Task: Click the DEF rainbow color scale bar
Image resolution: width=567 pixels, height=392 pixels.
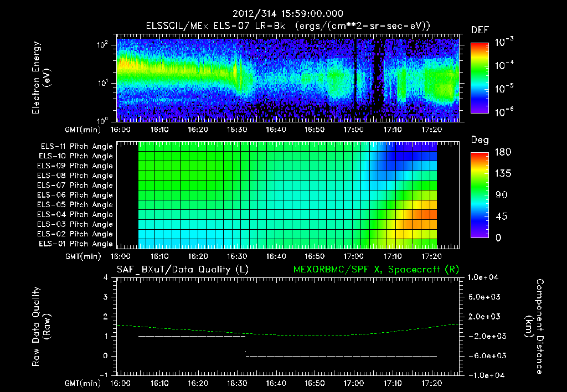Action: click(x=480, y=78)
